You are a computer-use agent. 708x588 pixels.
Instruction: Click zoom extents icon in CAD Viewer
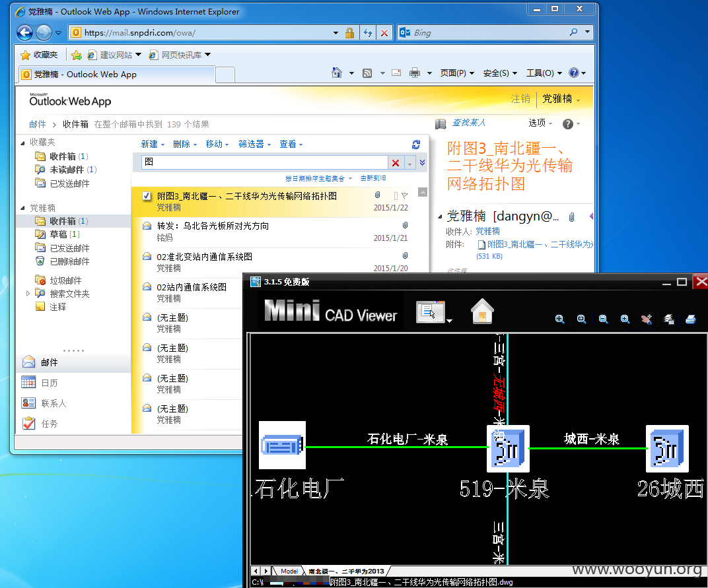(x=559, y=319)
